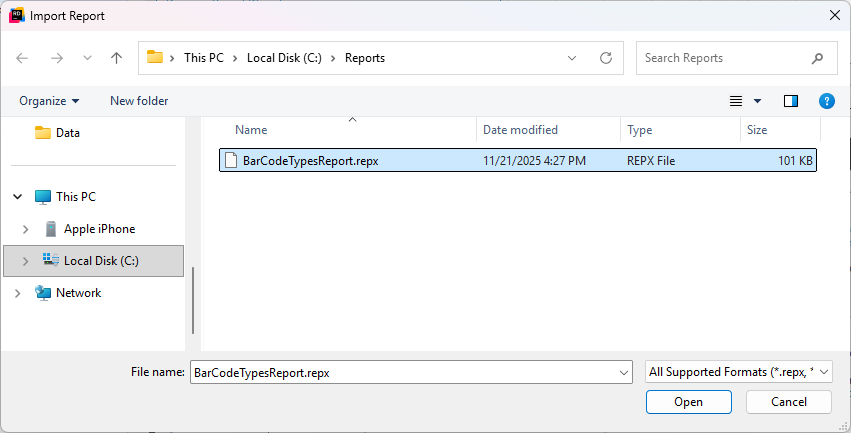This screenshot has height=433, width=851.
Task: Go up one folder level
Action: coord(116,58)
